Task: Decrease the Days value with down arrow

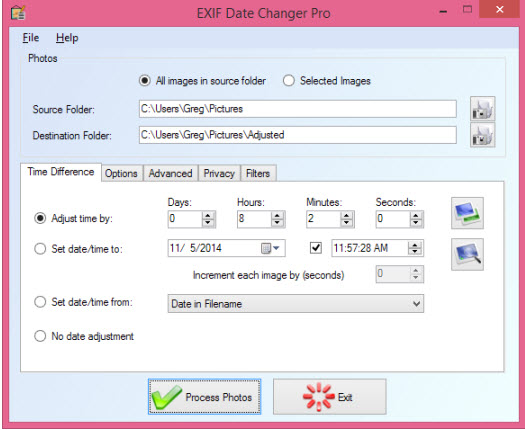Action: tap(208, 223)
